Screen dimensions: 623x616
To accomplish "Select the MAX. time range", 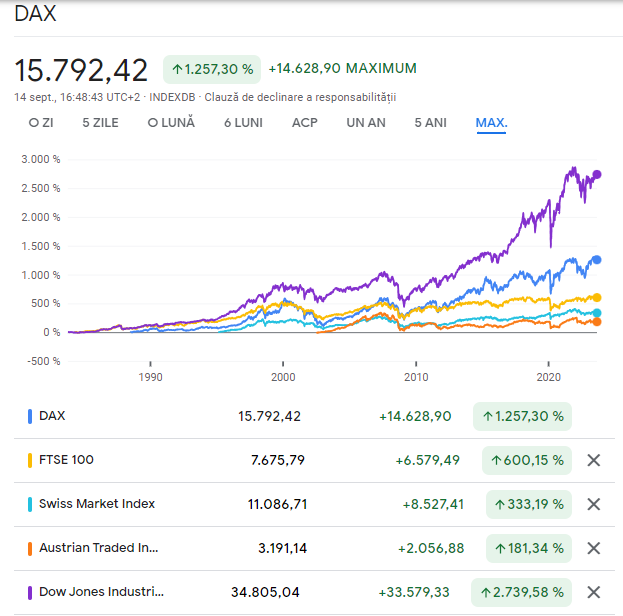I will (491, 123).
